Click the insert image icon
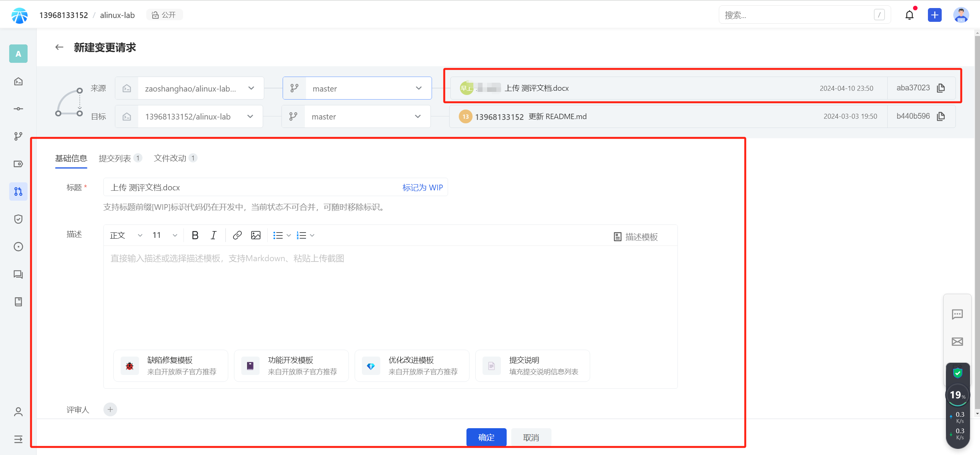Screen dimensions: 980x455 pos(255,235)
